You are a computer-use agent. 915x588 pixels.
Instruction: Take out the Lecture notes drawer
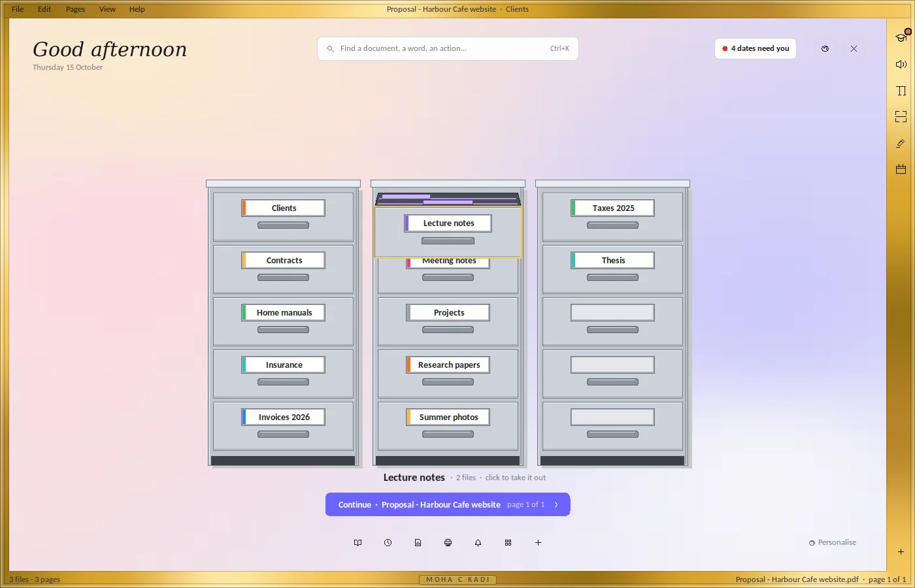(448, 232)
